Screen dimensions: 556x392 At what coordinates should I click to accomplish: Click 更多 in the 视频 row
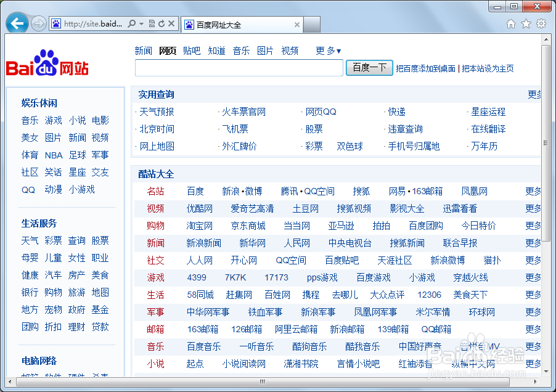(x=533, y=208)
